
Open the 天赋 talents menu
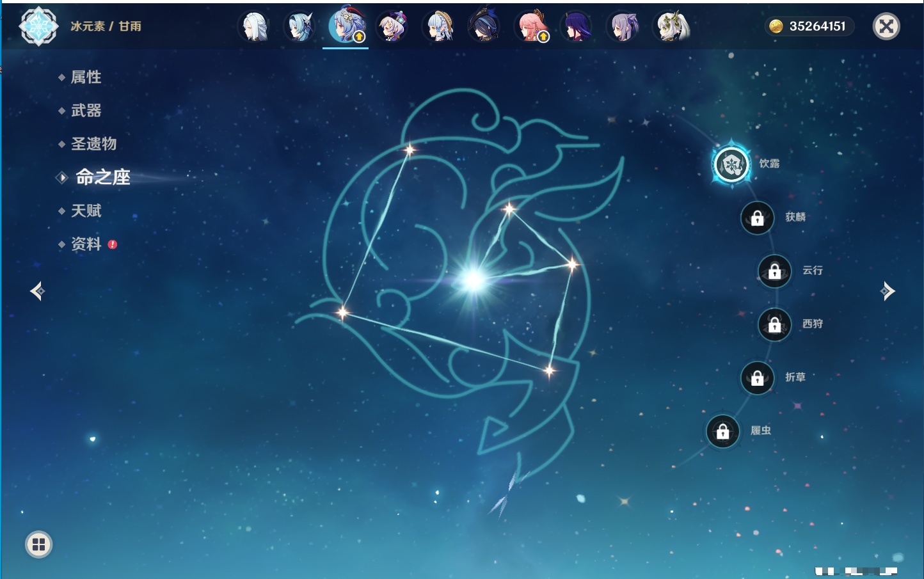click(x=86, y=210)
